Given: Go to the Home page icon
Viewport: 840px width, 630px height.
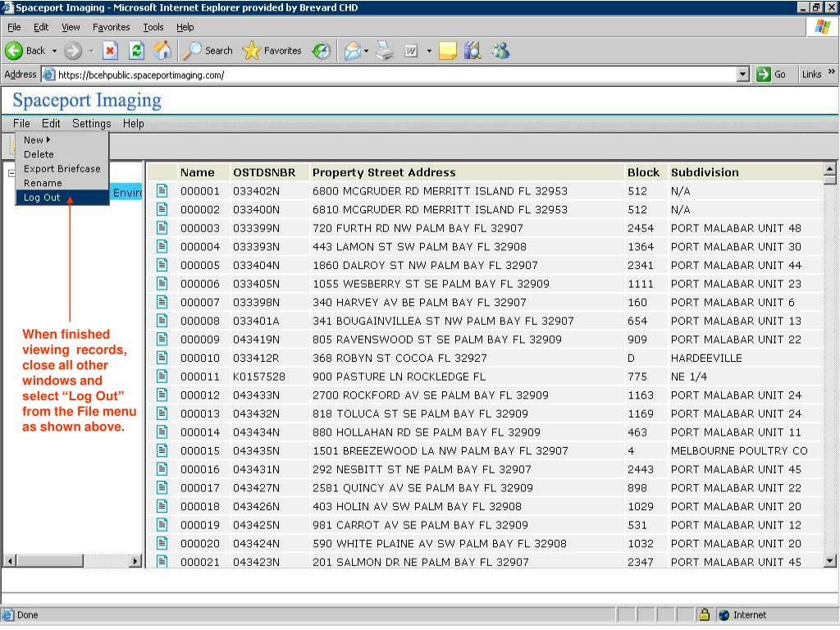Looking at the screenshot, I should pyautogui.click(x=162, y=51).
